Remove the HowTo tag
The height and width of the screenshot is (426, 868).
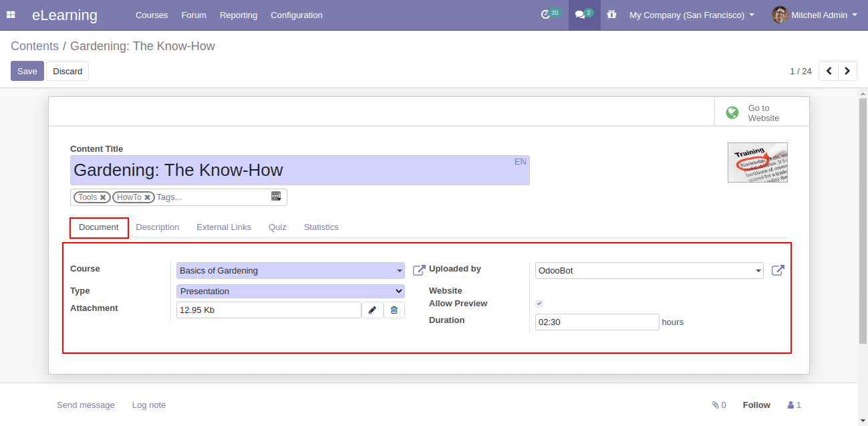147,197
